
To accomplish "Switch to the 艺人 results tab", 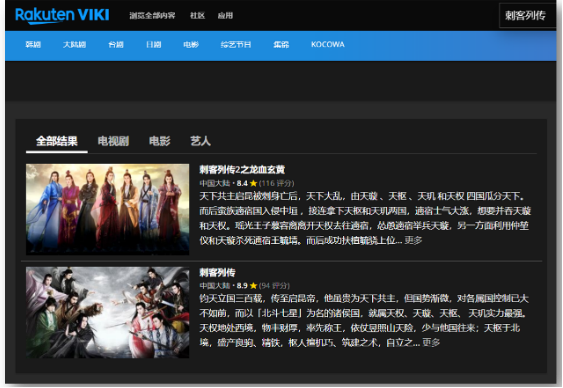I will coord(200,141).
